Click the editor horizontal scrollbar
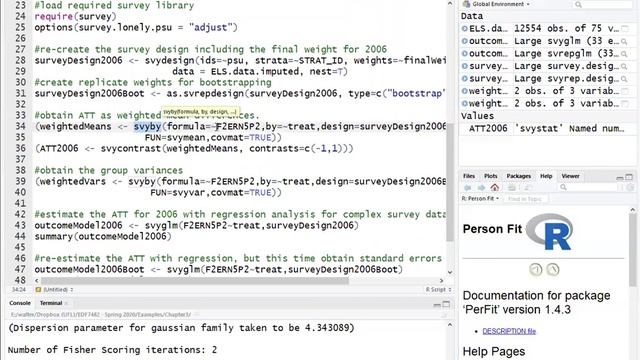This screenshot has height=360, width=640. [195, 281]
